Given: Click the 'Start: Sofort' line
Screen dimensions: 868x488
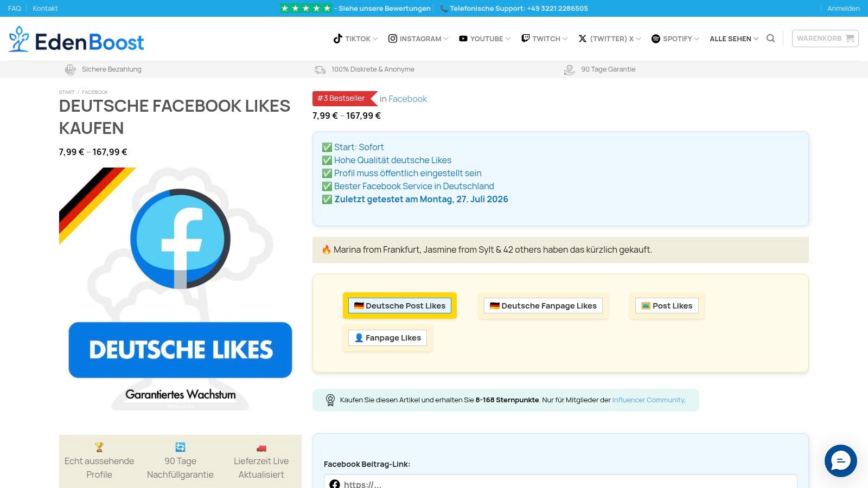Looking at the screenshot, I should coord(359,147).
